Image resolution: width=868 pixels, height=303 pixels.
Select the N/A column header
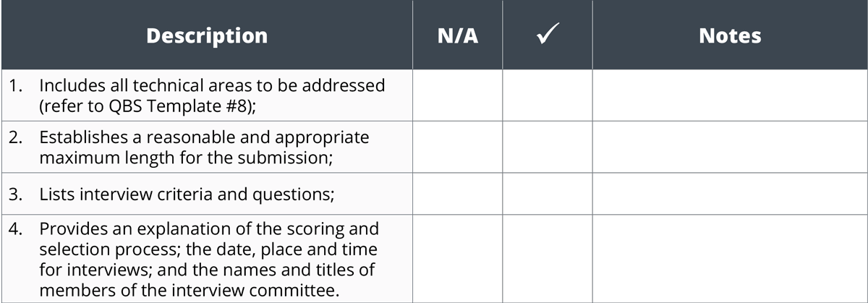(458, 35)
